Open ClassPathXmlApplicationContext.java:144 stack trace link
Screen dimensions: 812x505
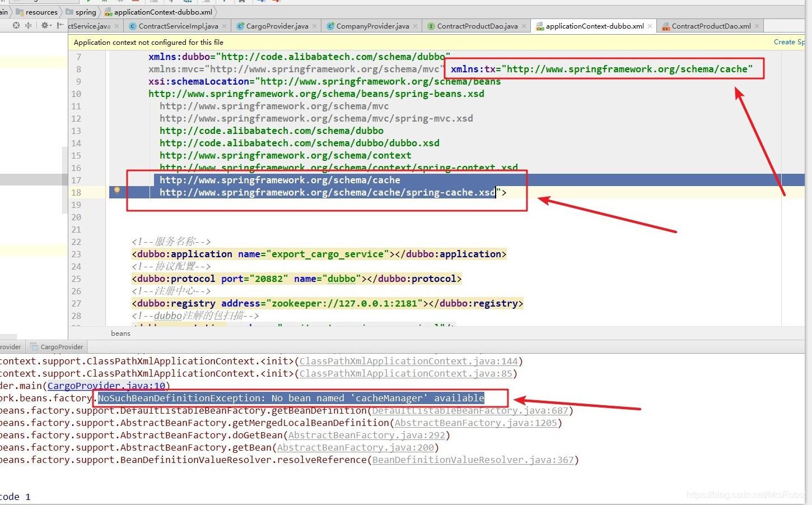point(409,362)
